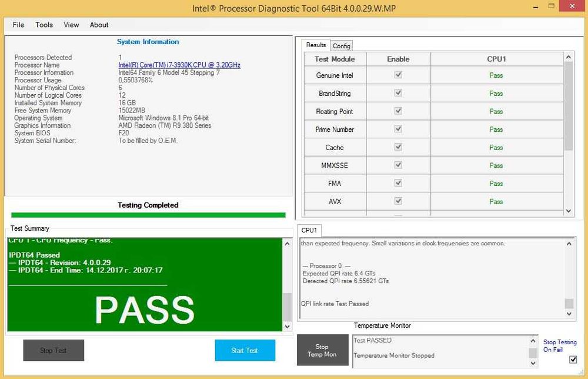Click the MMXSSE test module cell
The image size is (588, 379).
[x=335, y=165]
